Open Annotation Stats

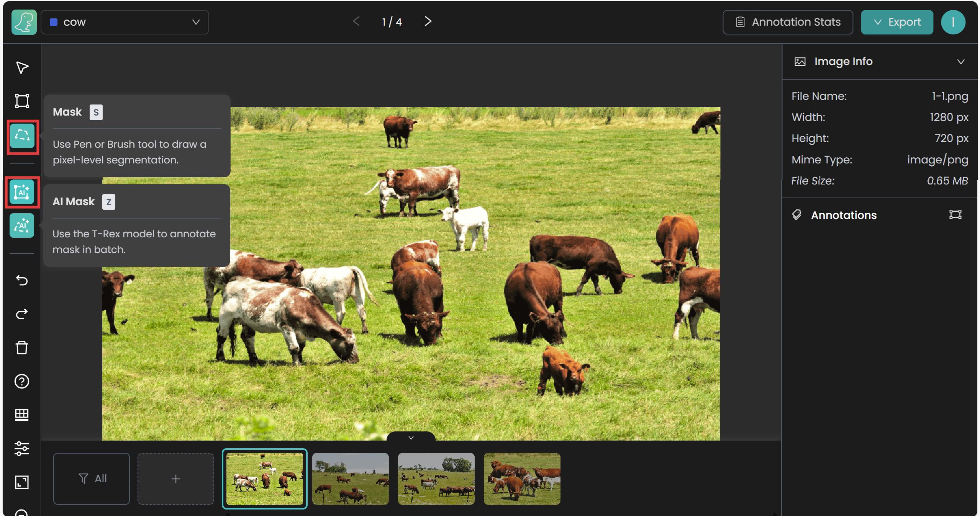pyautogui.click(x=788, y=22)
